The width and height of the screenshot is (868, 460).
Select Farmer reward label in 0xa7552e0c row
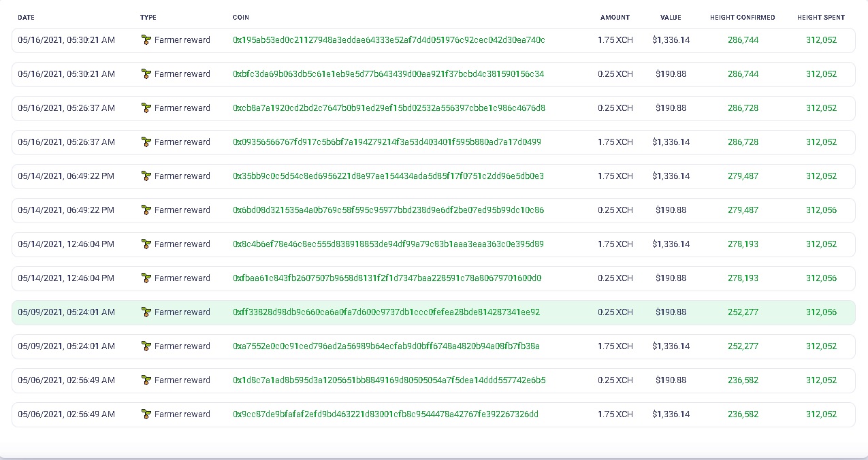(x=182, y=346)
